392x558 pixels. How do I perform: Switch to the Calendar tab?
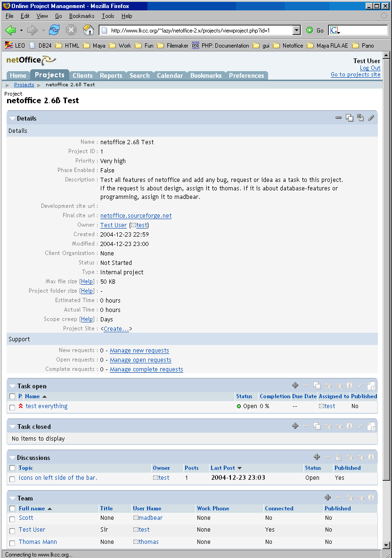(170, 75)
